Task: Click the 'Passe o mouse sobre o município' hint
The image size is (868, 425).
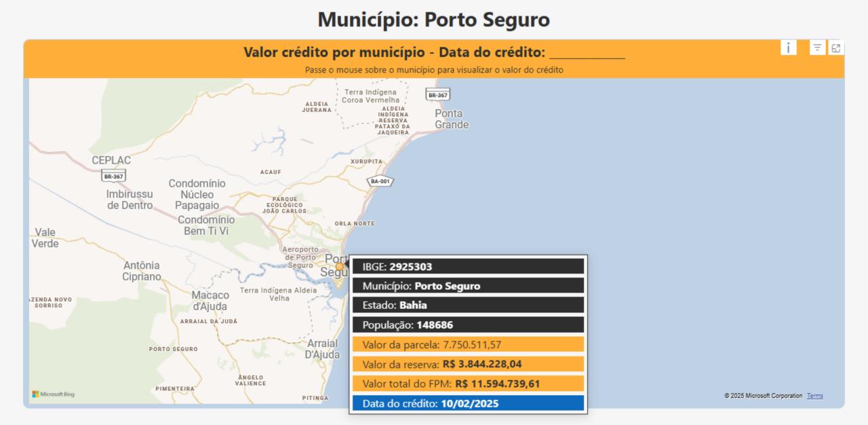Action: pyautogui.click(x=434, y=70)
